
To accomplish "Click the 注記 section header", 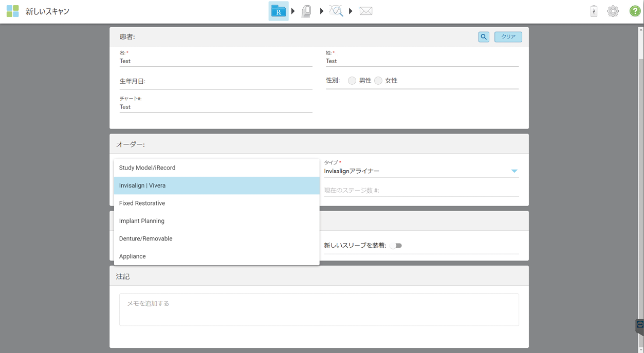I will point(319,276).
